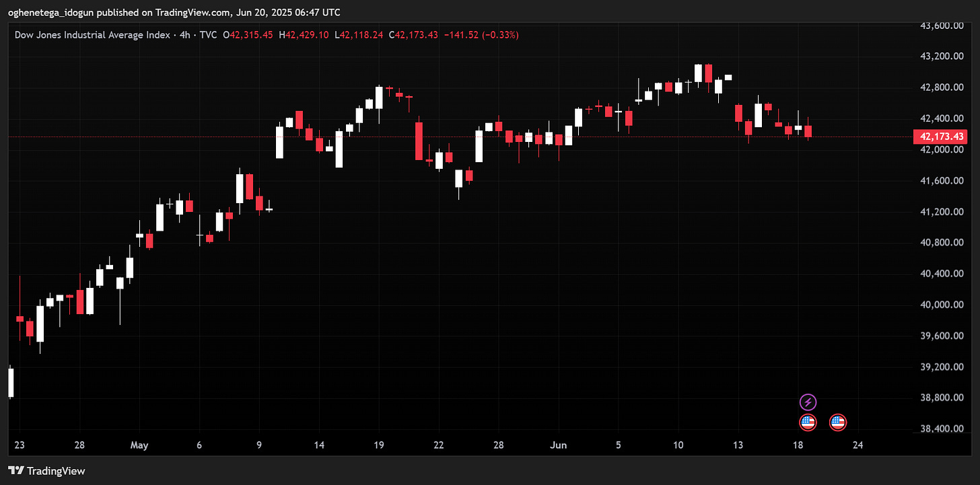Screen dimensions: 980x485
Task: Click the red 42,173.43 current price tag on the axis
Action: pyautogui.click(x=942, y=137)
